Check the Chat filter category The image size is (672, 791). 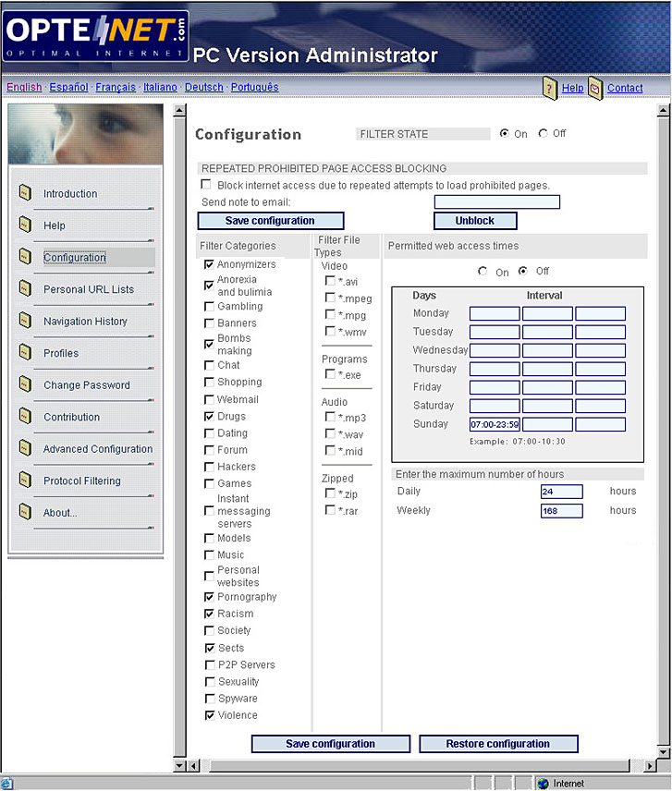(x=209, y=365)
